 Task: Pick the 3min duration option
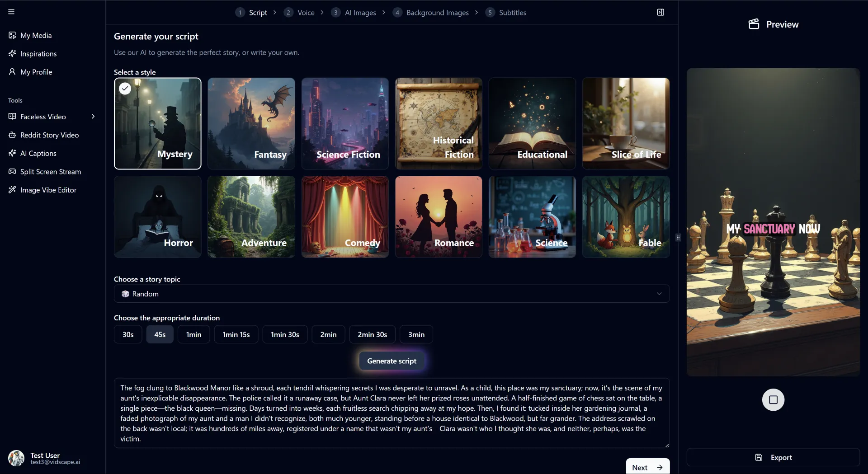[x=416, y=334]
